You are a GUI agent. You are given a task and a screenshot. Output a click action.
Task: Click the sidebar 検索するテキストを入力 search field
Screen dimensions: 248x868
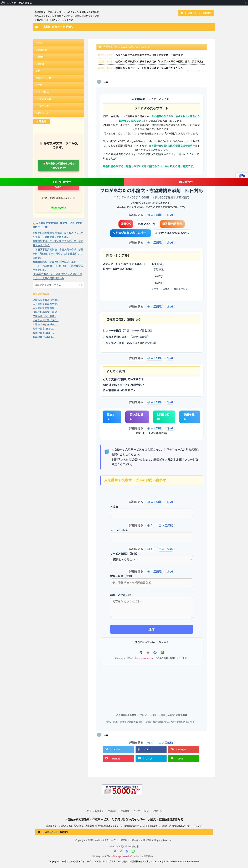coord(58,285)
